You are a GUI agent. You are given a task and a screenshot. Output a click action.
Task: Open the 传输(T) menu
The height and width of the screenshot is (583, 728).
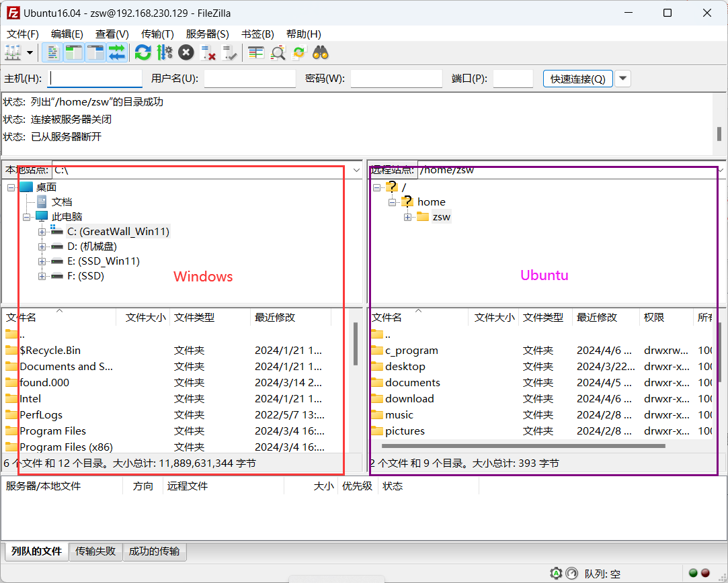click(x=157, y=34)
